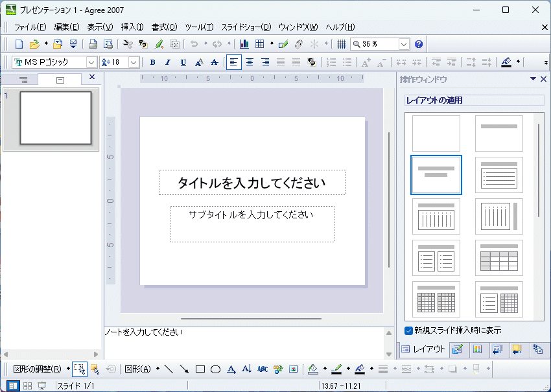The width and height of the screenshot is (551, 392).
Task: Apply italic formatting
Action: coord(168,62)
